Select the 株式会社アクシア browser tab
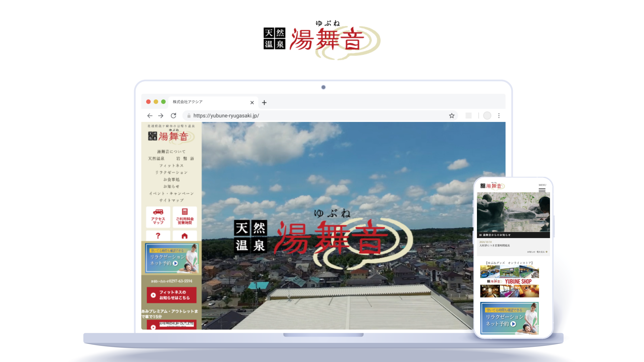Screen dimensions: 644x362 (x=213, y=102)
